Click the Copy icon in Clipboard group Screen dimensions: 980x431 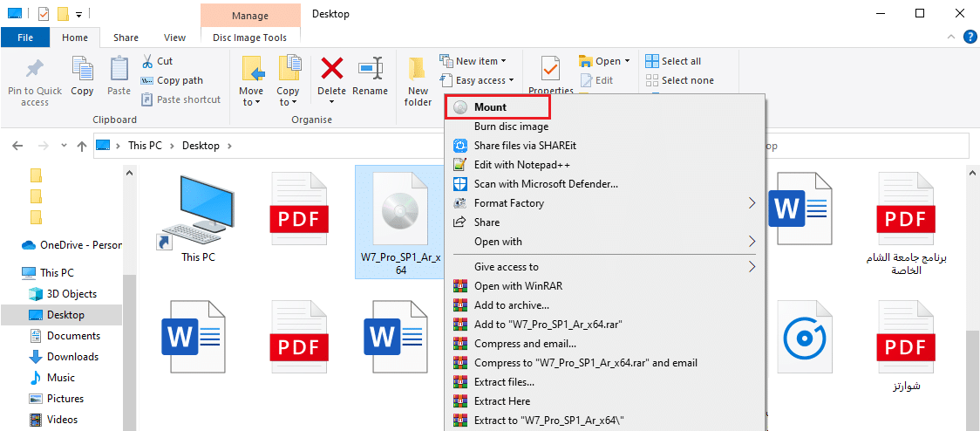(x=82, y=70)
